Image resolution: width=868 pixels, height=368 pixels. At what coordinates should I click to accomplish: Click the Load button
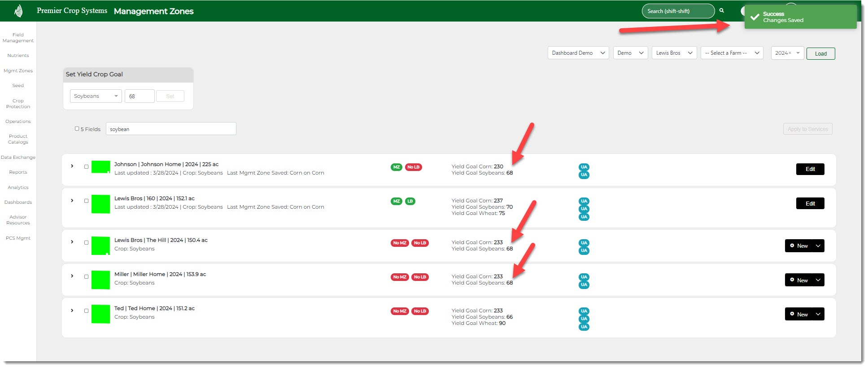tap(820, 53)
